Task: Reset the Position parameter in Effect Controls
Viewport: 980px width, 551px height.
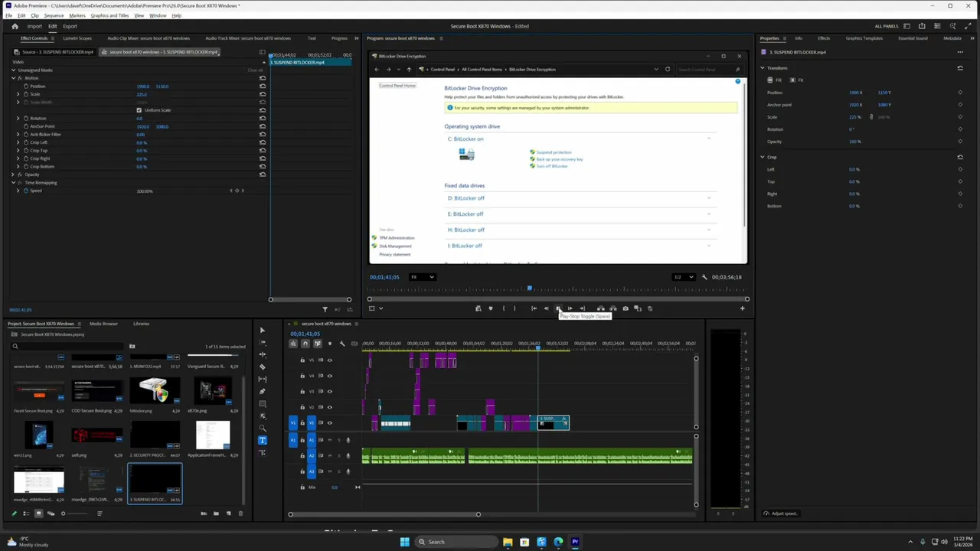Action: [x=263, y=86]
